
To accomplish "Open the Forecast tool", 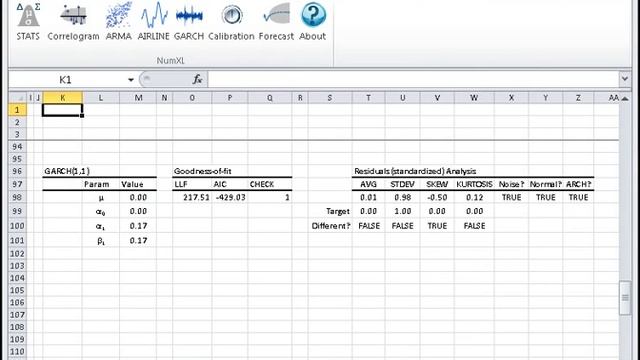I will point(276,22).
